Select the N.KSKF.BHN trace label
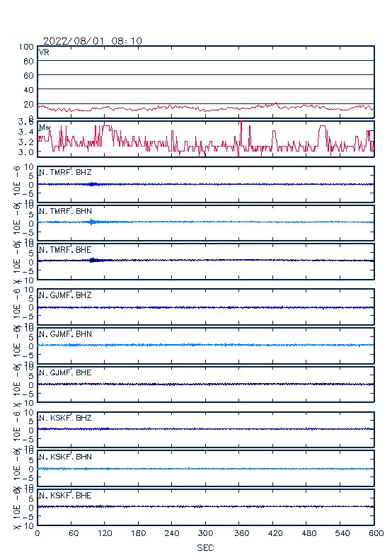The width and height of the screenshot is (392, 553). (65, 457)
